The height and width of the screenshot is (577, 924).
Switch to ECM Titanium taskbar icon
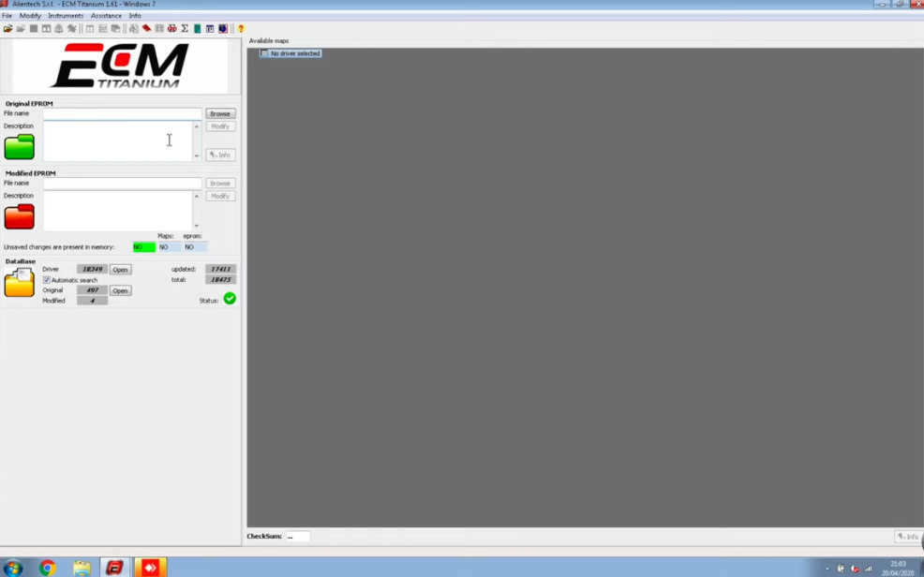115,568
